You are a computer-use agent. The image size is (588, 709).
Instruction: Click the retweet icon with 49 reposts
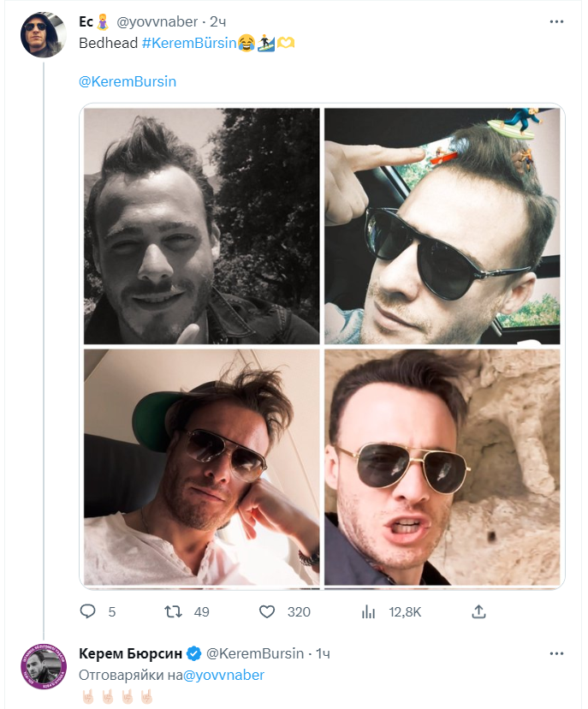[x=173, y=611]
